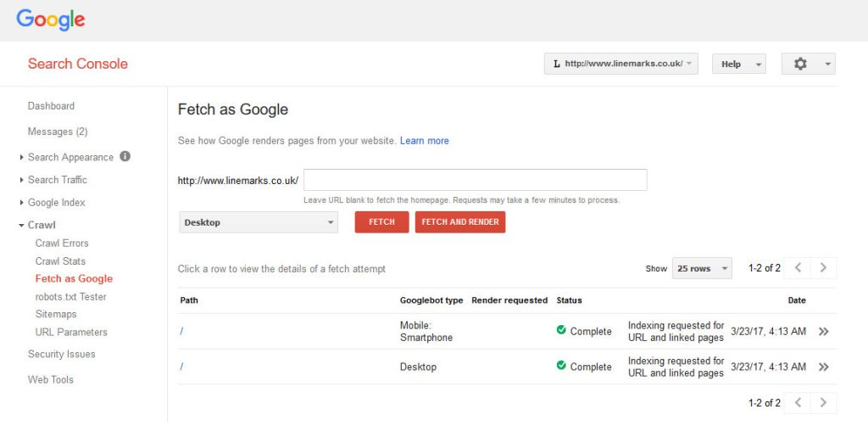The image size is (868, 448).
Task: Open Web Tools
Action: coord(50,380)
